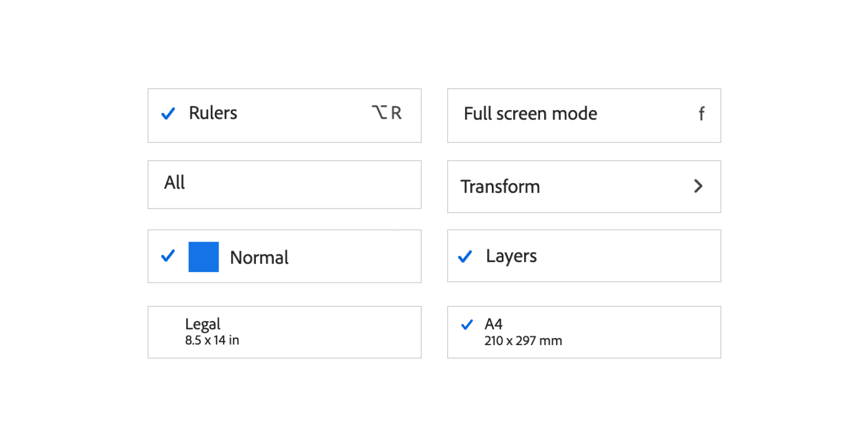The height and width of the screenshot is (447, 868).
Task: Click the Transform label text
Action: click(x=500, y=187)
